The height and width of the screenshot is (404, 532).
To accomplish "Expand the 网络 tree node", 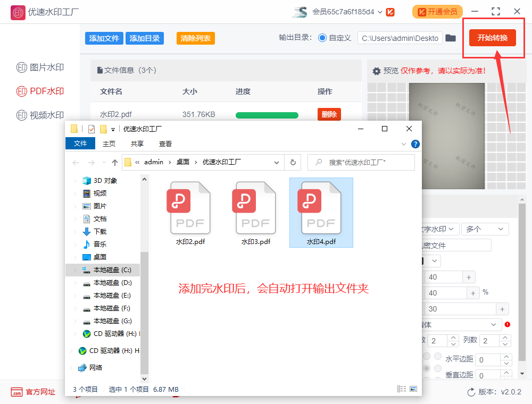I will 71,368.
